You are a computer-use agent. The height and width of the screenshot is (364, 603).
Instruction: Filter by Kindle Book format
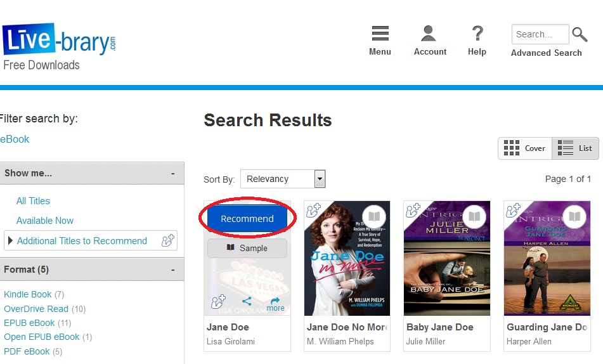[x=28, y=294]
